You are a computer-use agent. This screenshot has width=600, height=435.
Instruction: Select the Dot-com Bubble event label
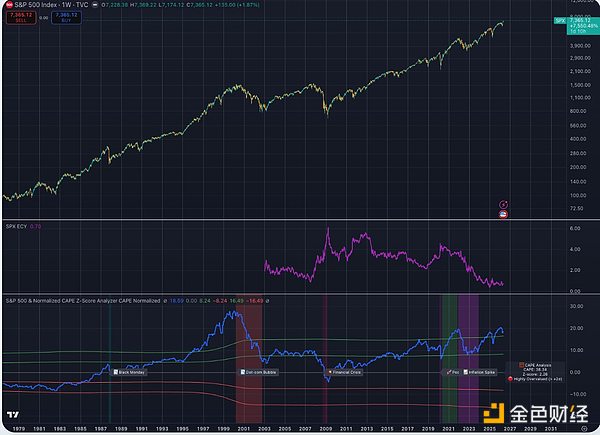click(259, 372)
